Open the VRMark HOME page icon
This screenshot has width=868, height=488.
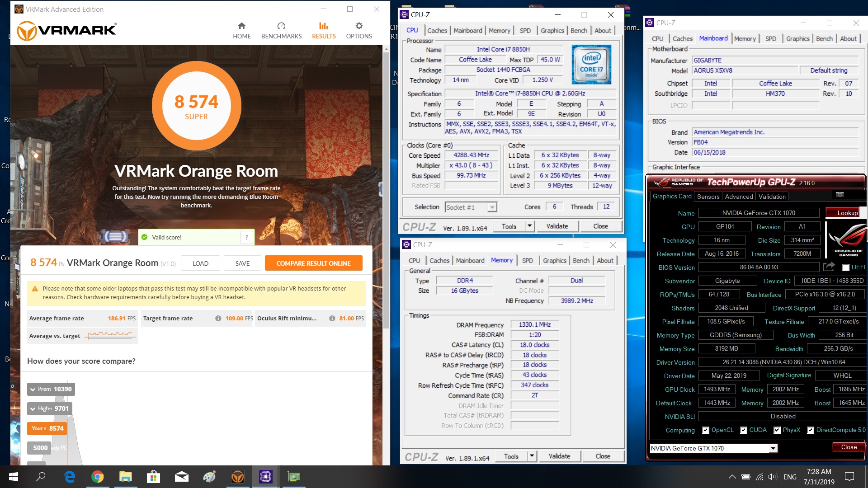[241, 26]
